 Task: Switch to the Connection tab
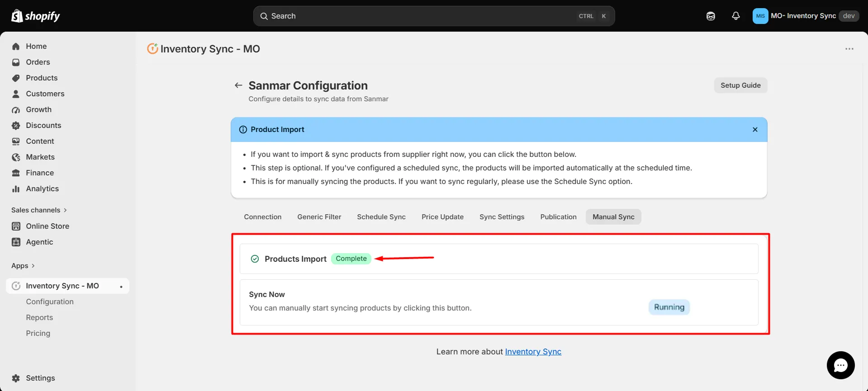(263, 217)
